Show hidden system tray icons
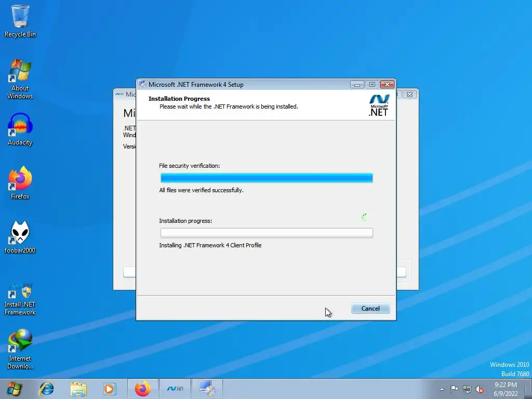This screenshot has width=532, height=399. pos(442,389)
